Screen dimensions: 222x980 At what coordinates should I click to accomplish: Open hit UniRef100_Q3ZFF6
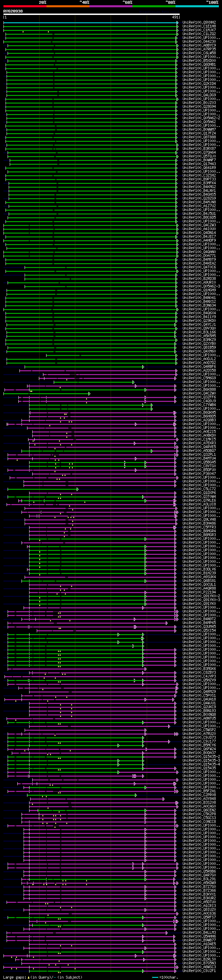pos(199,397)
